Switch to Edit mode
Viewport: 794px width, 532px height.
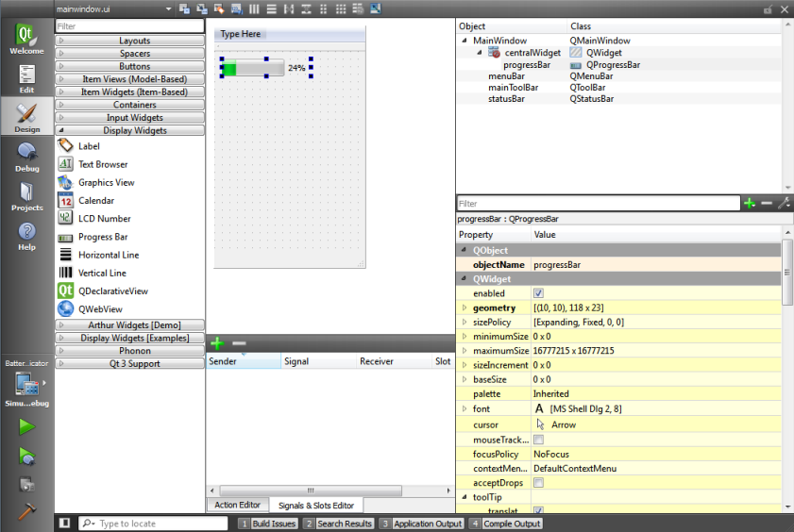[x=26, y=78]
